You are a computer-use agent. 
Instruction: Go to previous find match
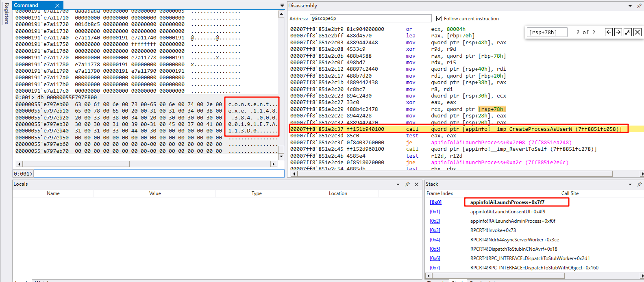tap(609, 32)
